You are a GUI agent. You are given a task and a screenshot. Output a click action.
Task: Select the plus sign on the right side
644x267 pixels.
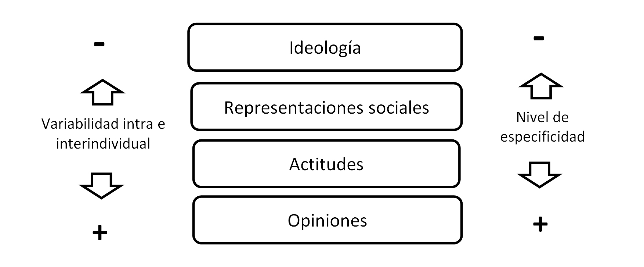coord(540,224)
